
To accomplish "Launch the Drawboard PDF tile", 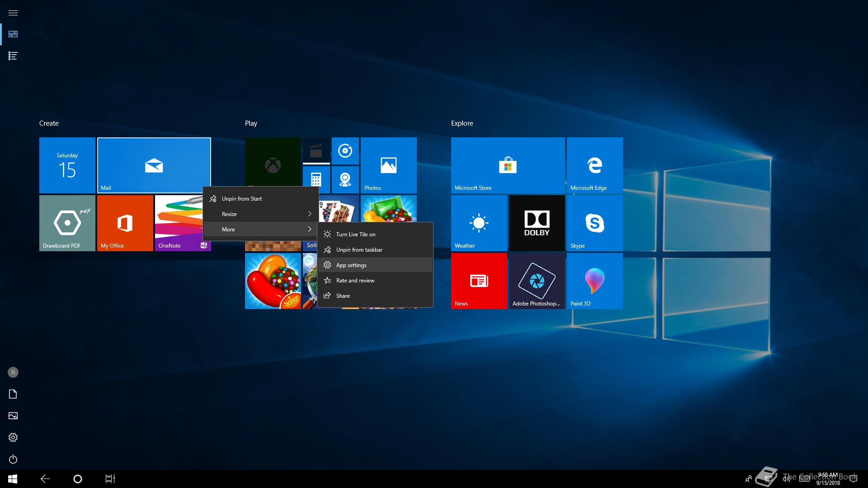I will pos(67,223).
